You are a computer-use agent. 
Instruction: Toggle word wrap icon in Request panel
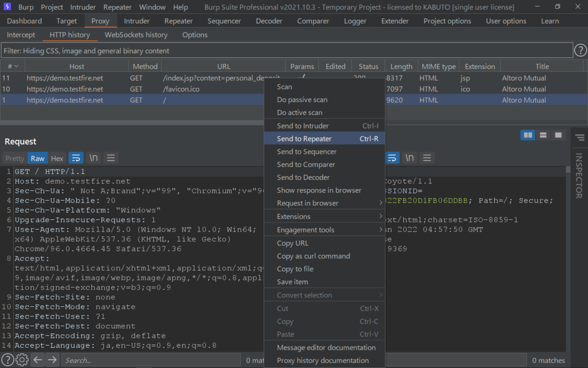[75, 158]
